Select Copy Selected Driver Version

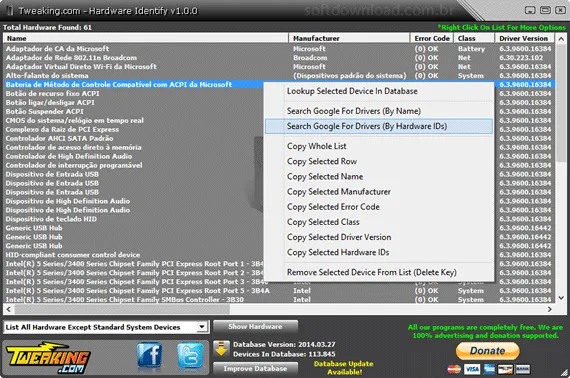pyautogui.click(x=379, y=237)
